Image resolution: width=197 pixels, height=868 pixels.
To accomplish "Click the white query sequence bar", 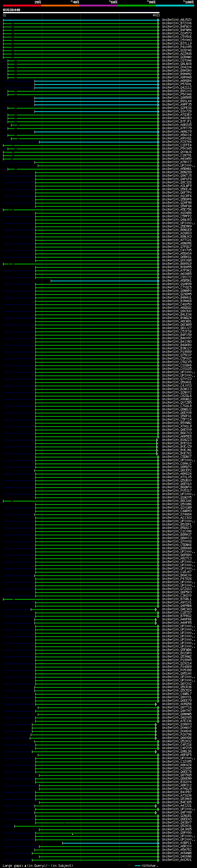I will (x=81, y=13).
